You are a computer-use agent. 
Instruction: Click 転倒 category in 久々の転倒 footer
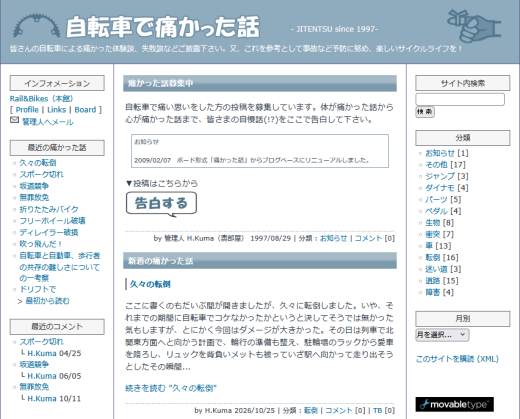(x=311, y=410)
